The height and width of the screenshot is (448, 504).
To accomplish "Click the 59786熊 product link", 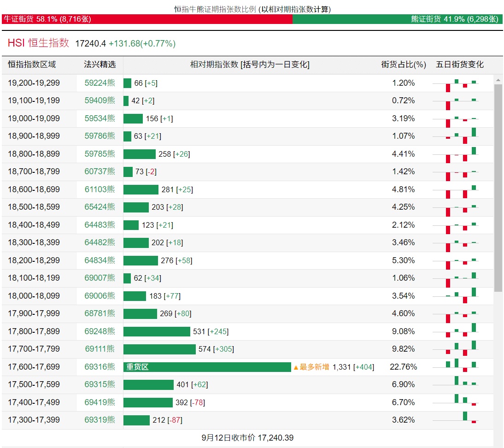I will coord(100,136).
